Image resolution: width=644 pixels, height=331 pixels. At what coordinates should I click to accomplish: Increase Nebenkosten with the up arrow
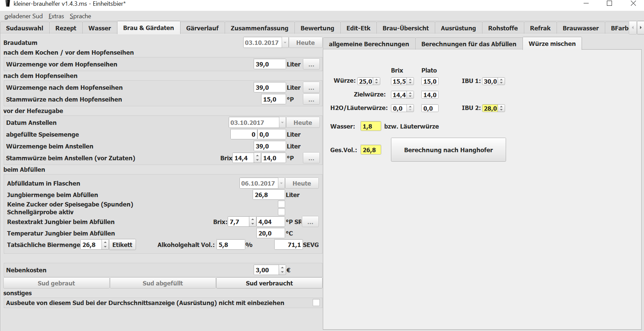[282, 268]
